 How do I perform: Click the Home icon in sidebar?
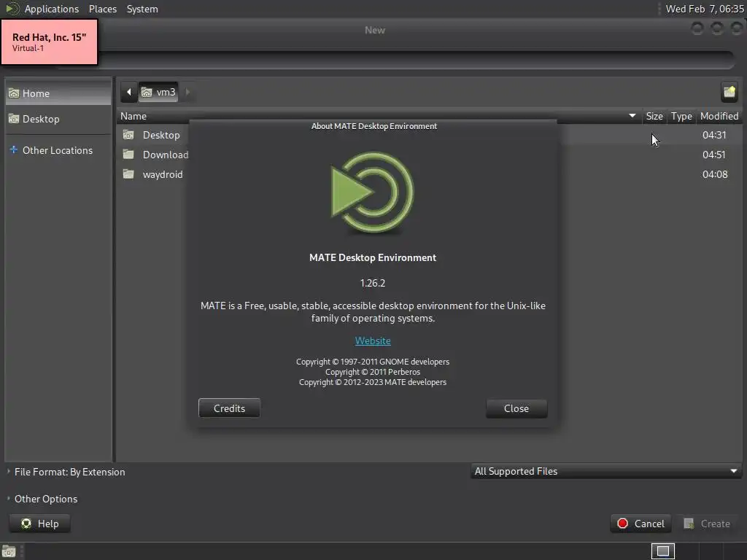pyautogui.click(x=14, y=93)
